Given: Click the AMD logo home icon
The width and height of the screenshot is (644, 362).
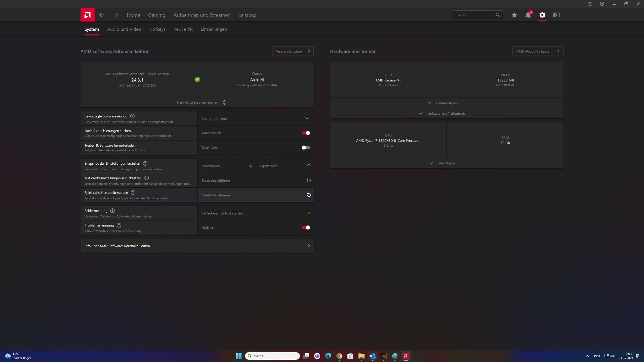Looking at the screenshot, I should click(87, 15).
